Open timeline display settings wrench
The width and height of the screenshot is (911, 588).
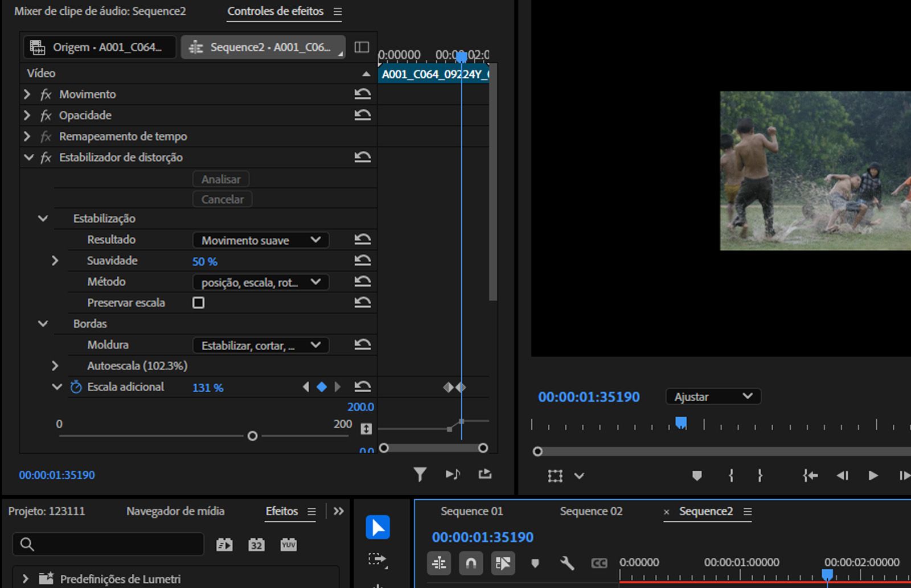click(x=567, y=564)
